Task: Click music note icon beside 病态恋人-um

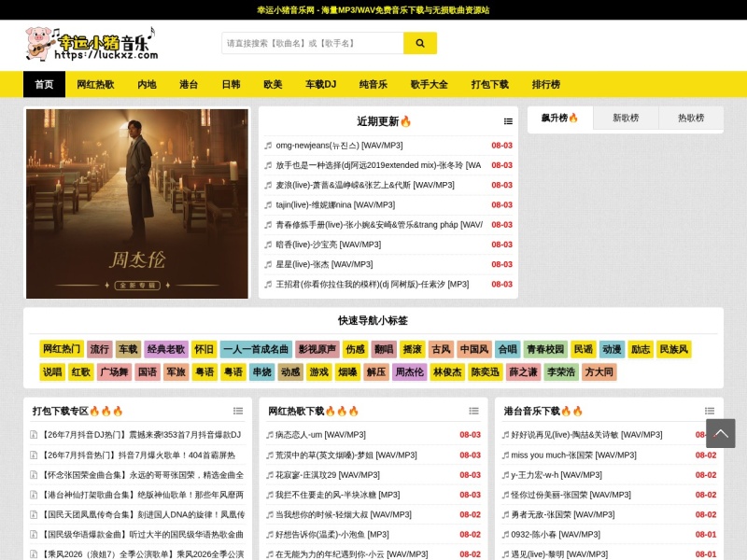Action: (x=270, y=435)
